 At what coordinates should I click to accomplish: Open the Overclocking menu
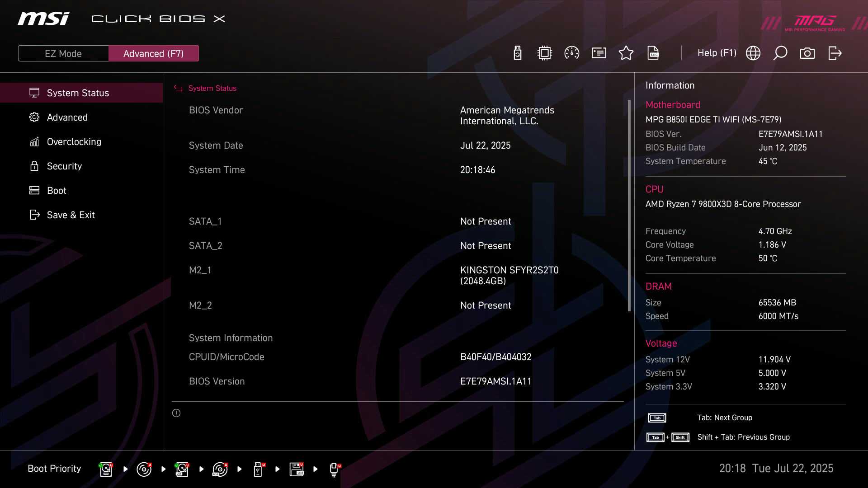[x=74, y=142]
